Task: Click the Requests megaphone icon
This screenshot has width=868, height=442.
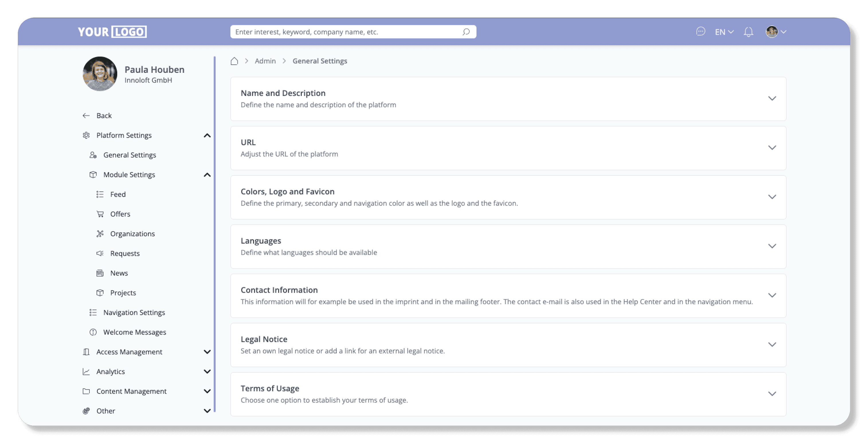Action: click(x=100, y=254)
